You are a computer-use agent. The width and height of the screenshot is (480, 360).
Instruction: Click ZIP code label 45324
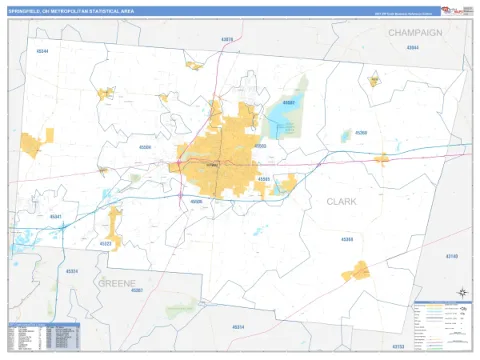tap(72, 271)
